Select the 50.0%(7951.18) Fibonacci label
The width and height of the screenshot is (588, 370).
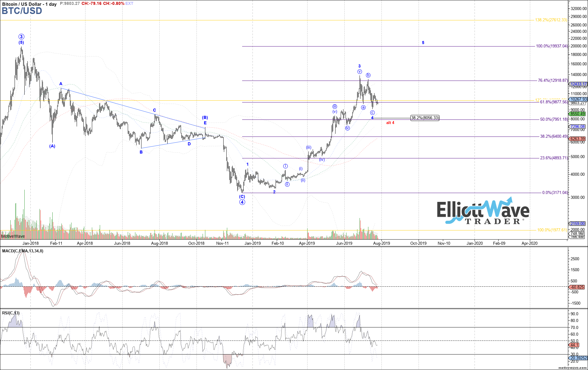(554, 119)
